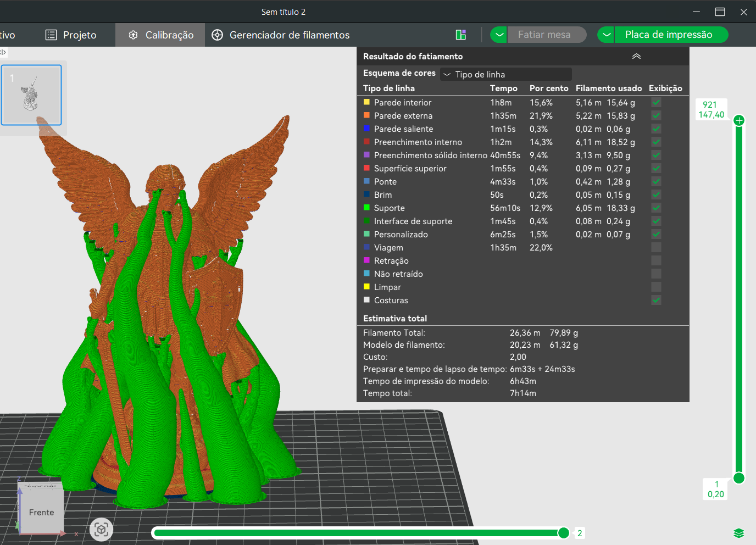Click the plate layout icon in toolbar

pyautogui.click(x=461, y=35)
